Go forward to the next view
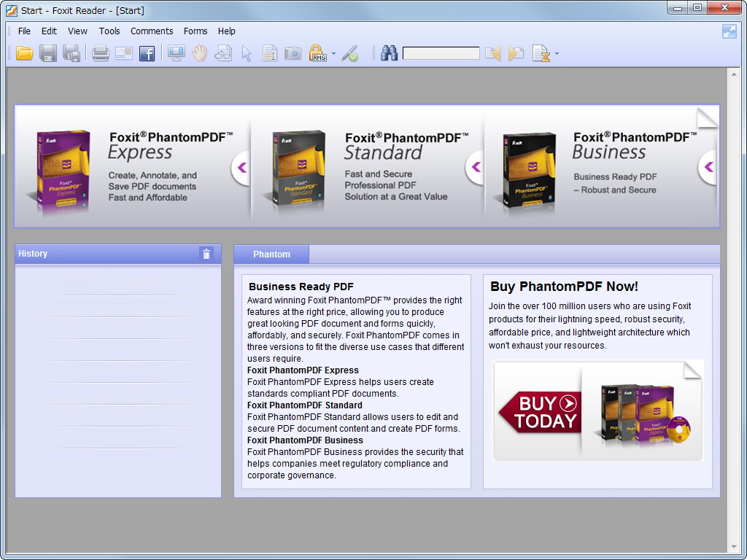This screenshot has height=560, width=747. coord(514,52)
